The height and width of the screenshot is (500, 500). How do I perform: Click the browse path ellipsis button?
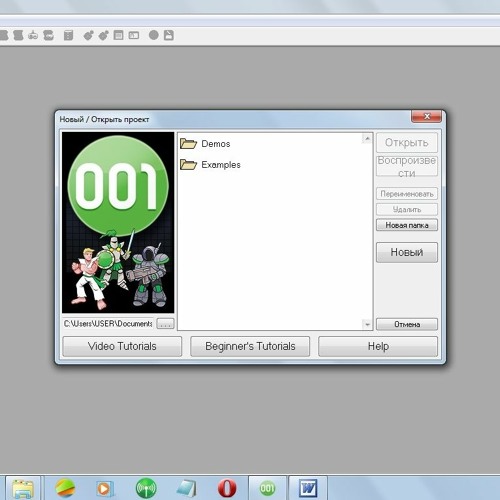pyautogui.click(x=165, y=324)
